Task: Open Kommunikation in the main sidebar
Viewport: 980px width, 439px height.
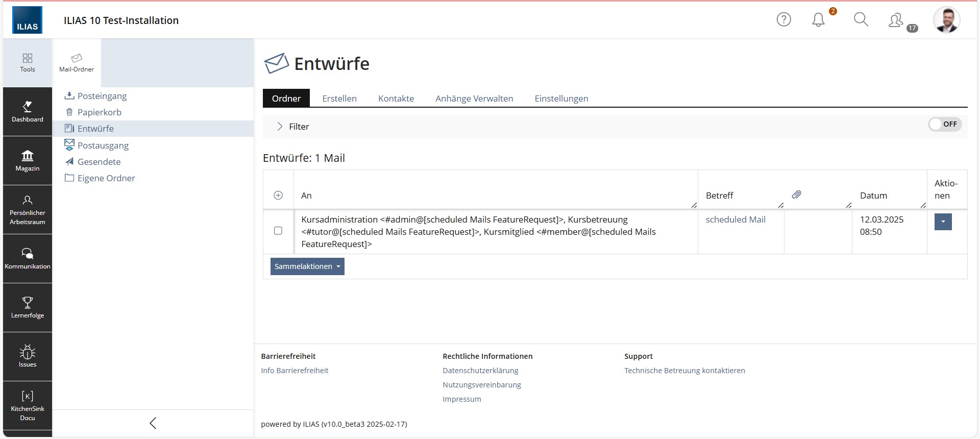Action: 28,258
